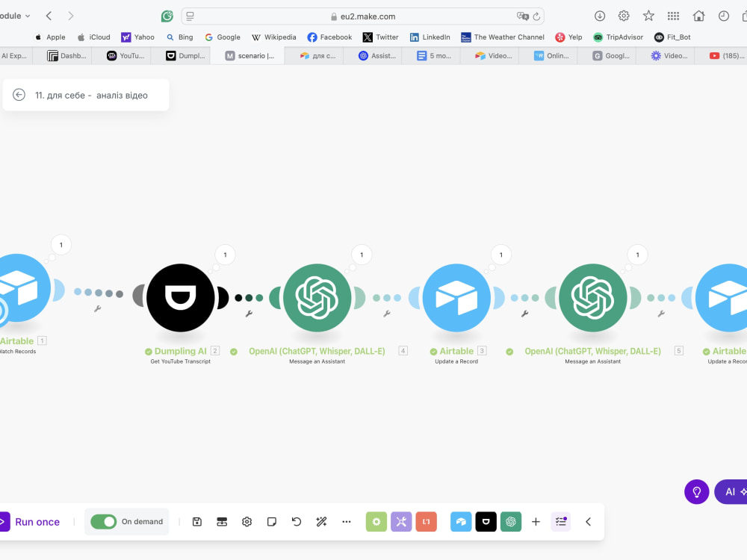Screen dimensions: 747x560
Task: Click the green flow control gear icon
Action: [x=376, y=522]
